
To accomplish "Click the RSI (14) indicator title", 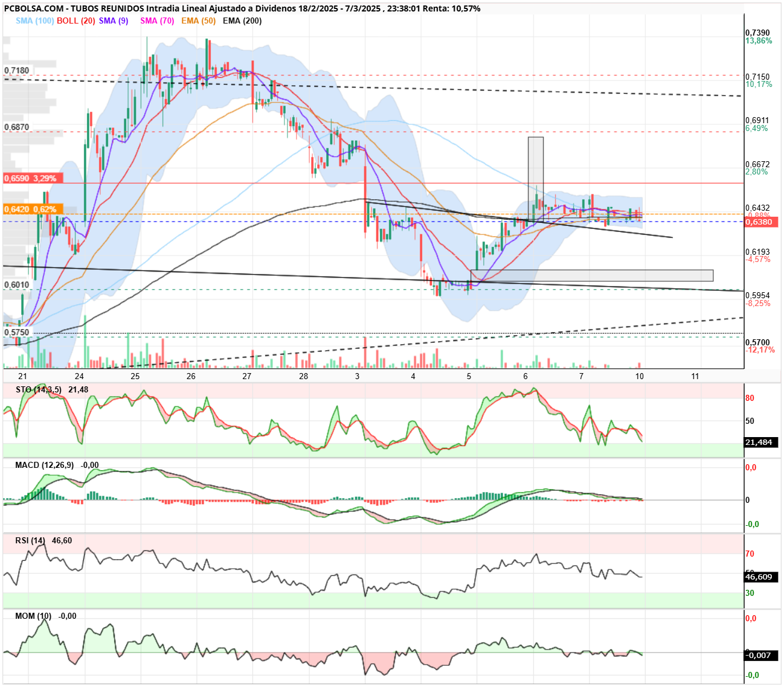I will pyautogui.click(x=30, y=541).
